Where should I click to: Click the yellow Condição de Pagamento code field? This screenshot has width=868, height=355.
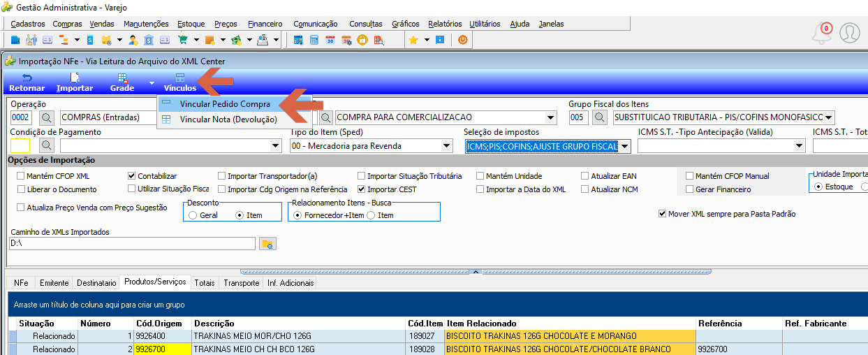[x=20, y=145]
